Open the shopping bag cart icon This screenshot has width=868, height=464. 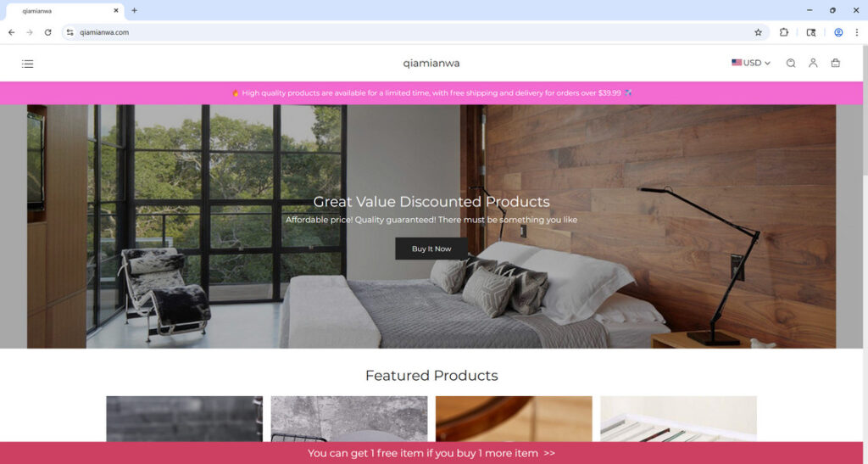click(x=835, y=63)
